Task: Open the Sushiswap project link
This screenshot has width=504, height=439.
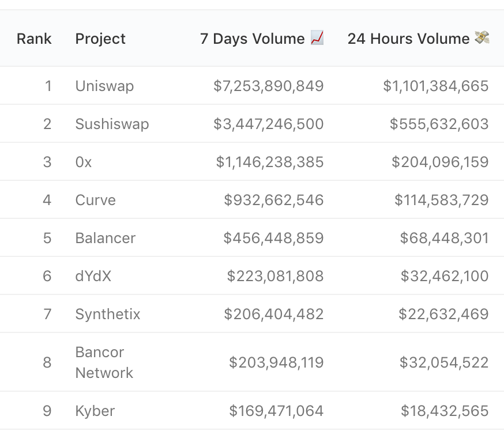Action: point(112,124)
